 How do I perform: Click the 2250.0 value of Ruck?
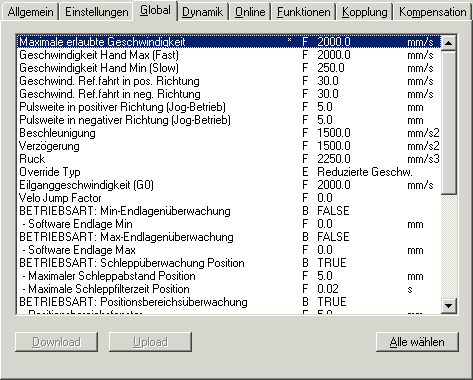(x=334, y=159)
